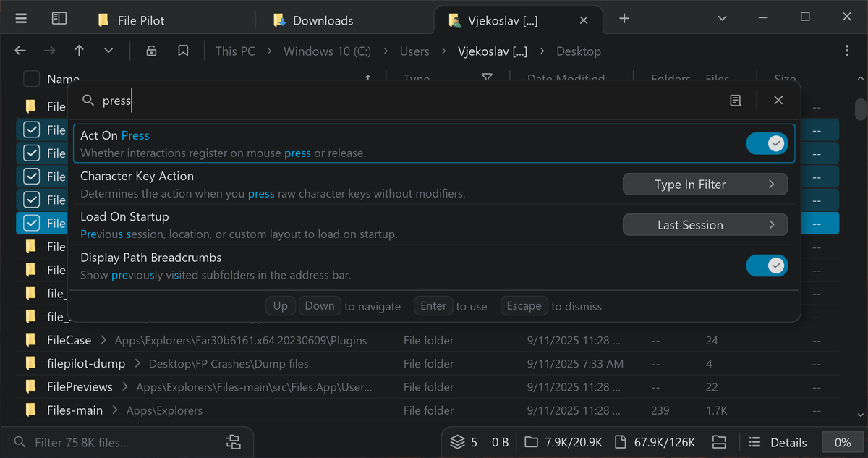
Task: Click the open folder view icon
Action: coord(718,442)
